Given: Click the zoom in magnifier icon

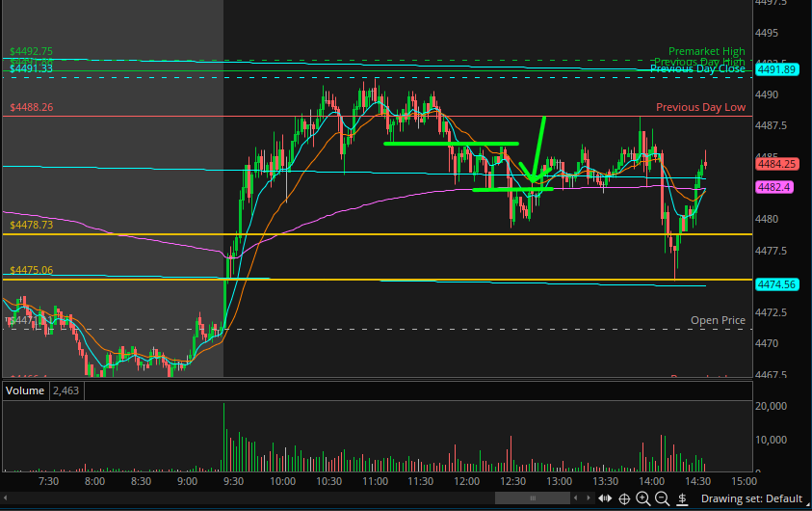Looking at the screenshot, I should point(643,498).
